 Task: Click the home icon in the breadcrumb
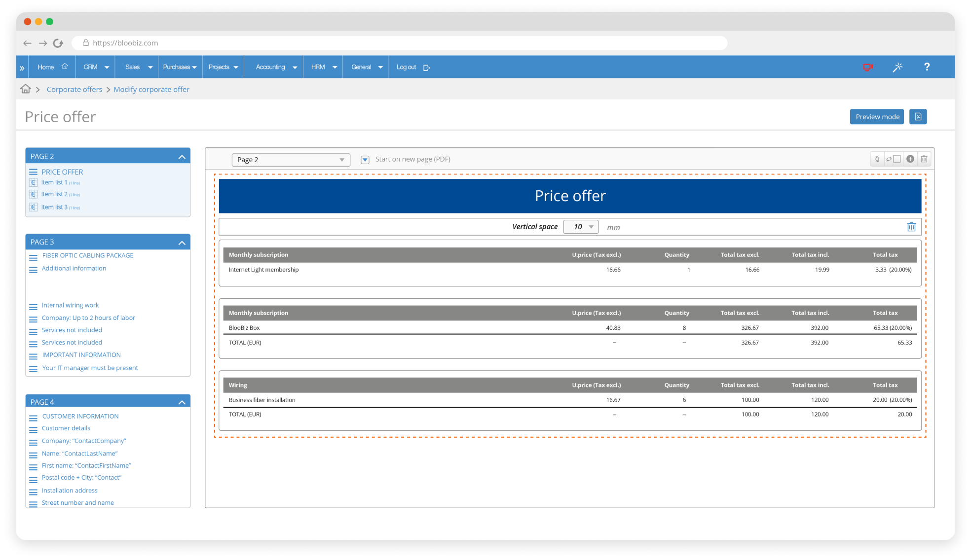26,89
